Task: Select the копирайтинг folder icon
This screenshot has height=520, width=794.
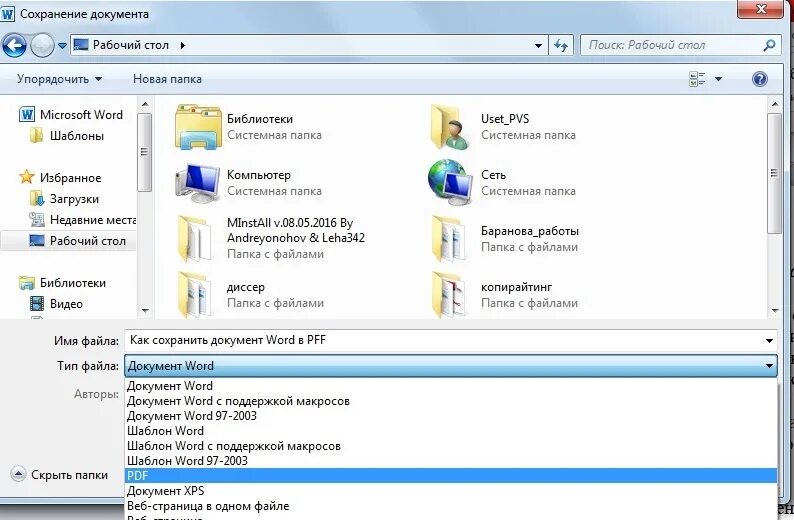Action: tap(449, 294)
